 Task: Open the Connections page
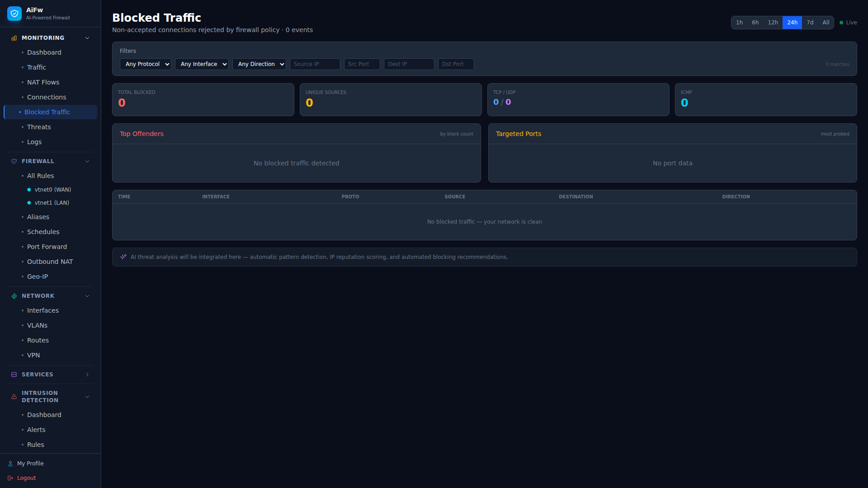click(50, 97)
